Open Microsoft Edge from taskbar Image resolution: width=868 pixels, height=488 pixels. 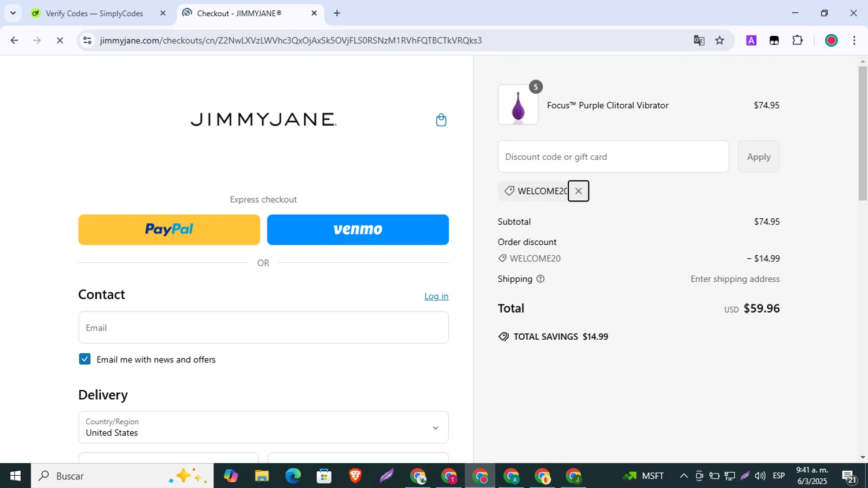tap(293, 476)
